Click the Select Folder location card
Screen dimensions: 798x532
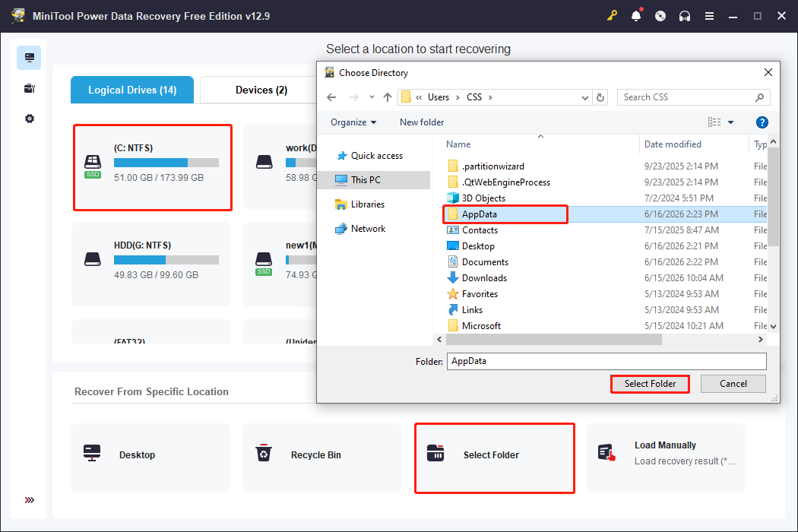click(x=495, y=458)
